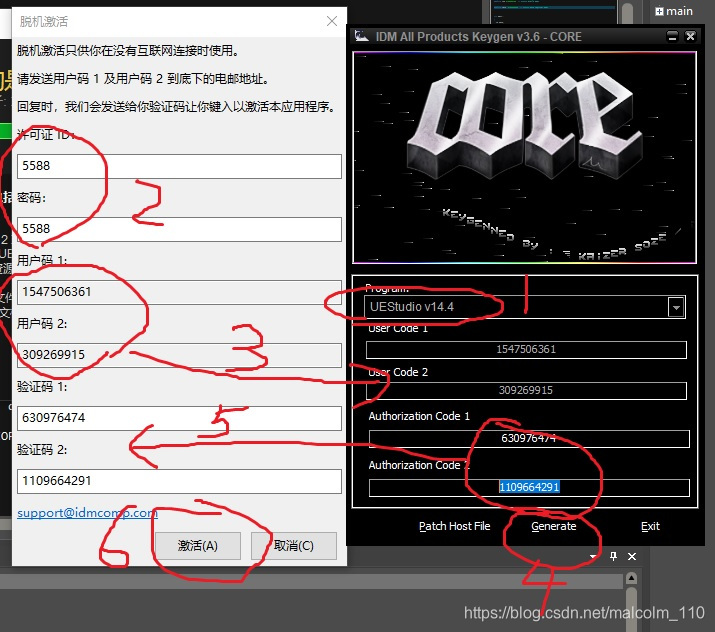The width and height of the screenshot is (715, 632).
Task: Click the pin icon on background panel
Action: (x=613, y=556)
